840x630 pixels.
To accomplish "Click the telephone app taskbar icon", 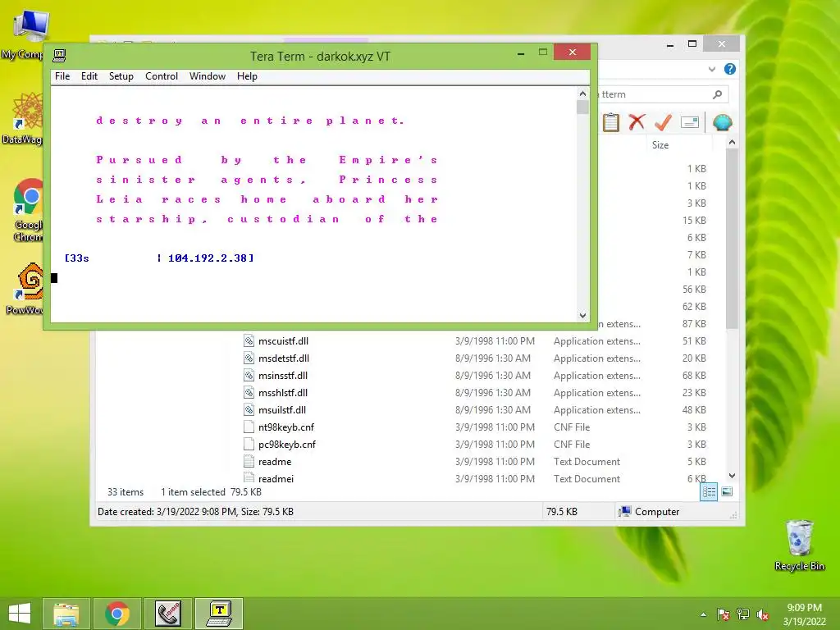I will pos(167,614).
